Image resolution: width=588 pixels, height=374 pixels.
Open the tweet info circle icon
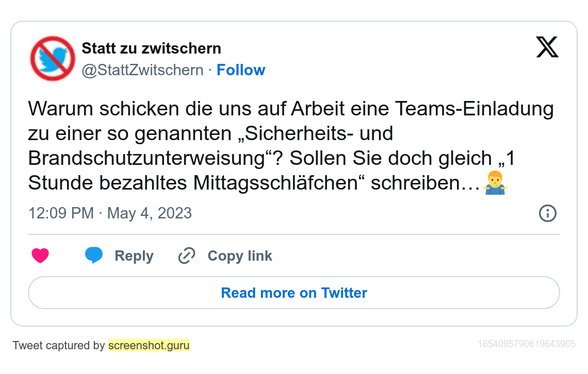[547, 213]
